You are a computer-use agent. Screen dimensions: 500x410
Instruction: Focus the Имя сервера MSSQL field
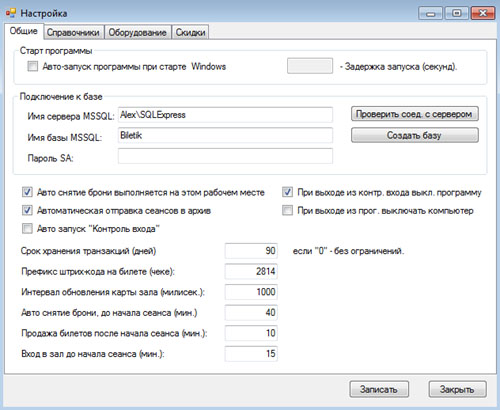click(225, 115)
